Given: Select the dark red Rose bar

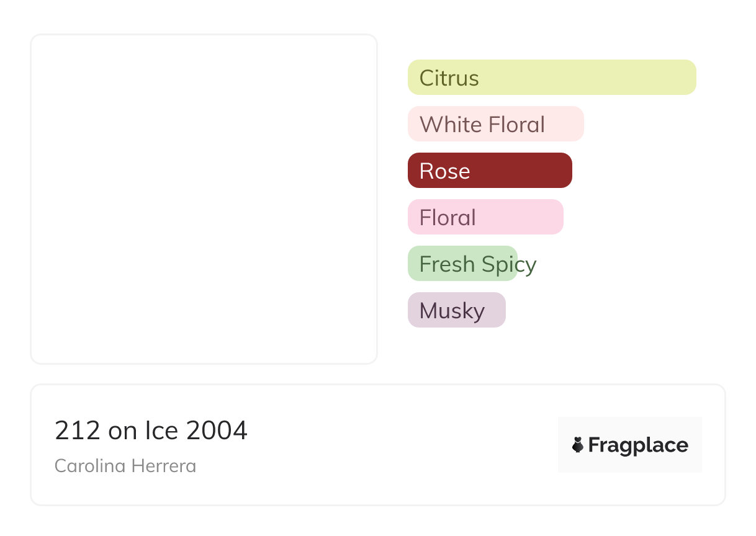Looking at the screenshot, I should point(490,171).
